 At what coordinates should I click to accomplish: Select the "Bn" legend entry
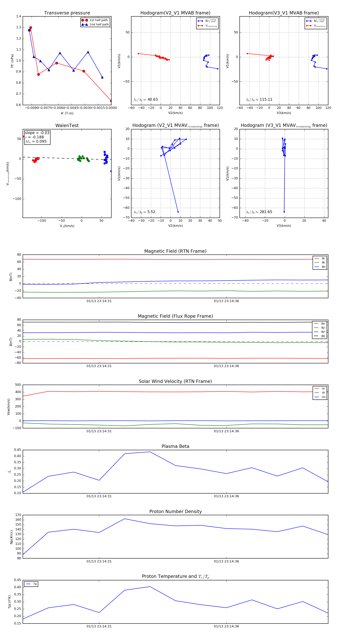tap(320, 267)
